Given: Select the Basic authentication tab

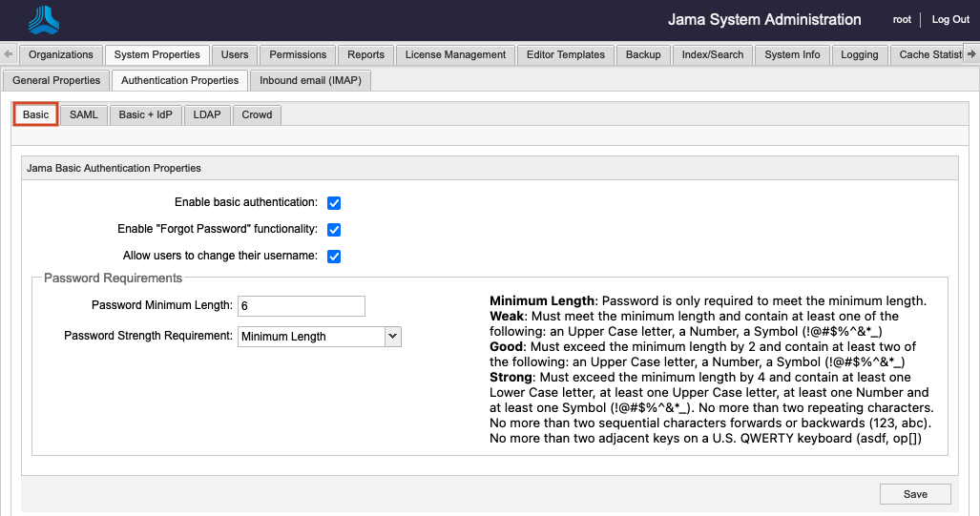Looking at the screenshot, I should [x=35, y=115].
